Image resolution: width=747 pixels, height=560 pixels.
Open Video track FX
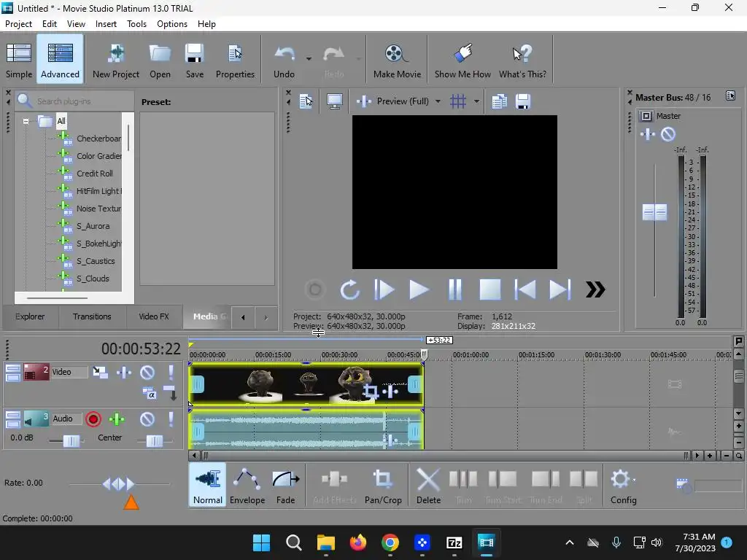(124, 372)
